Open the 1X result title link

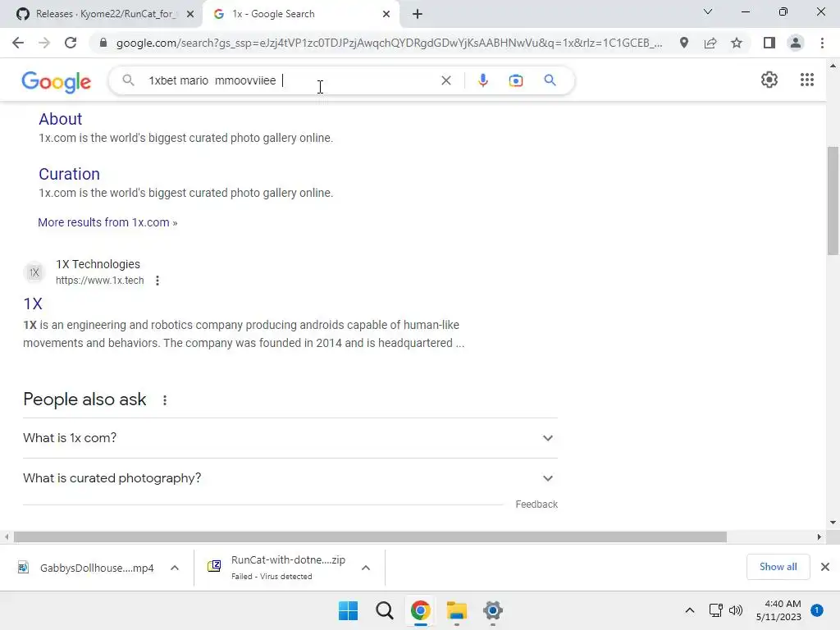point(33,304)
